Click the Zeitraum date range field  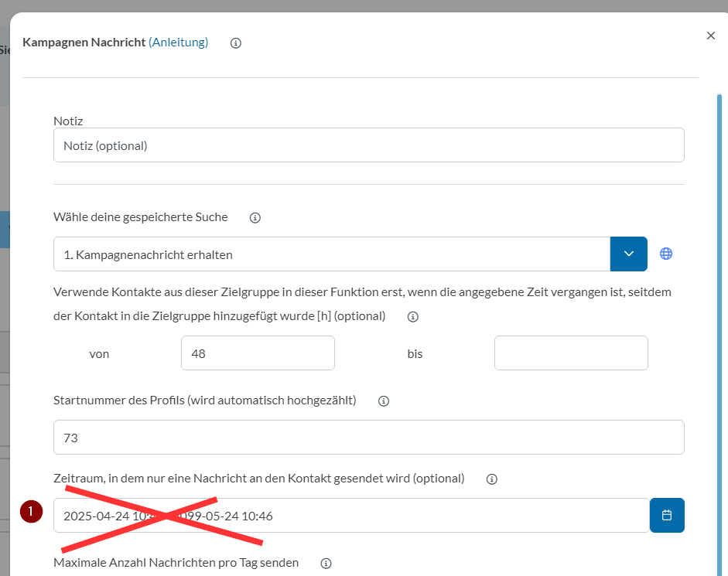(351, 516)
